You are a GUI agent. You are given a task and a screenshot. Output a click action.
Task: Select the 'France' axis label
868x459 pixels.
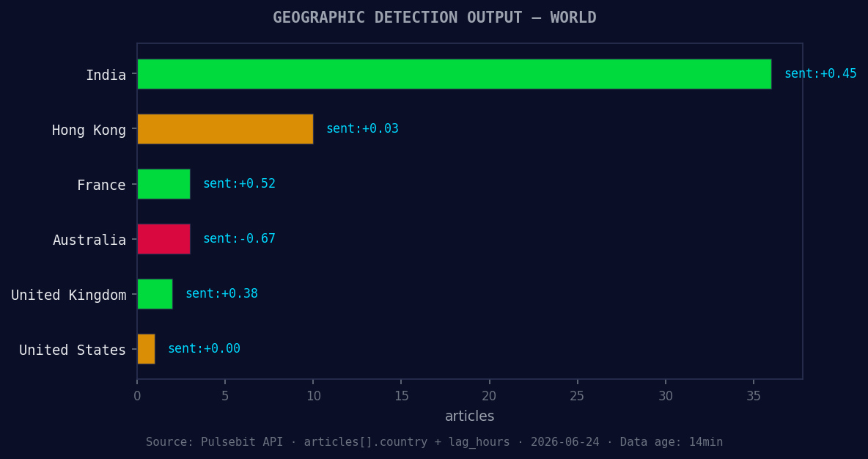coord(101,185)
